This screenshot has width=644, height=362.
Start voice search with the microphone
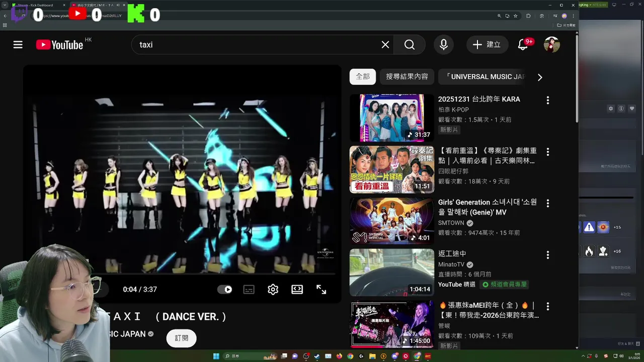coord(444,45)
